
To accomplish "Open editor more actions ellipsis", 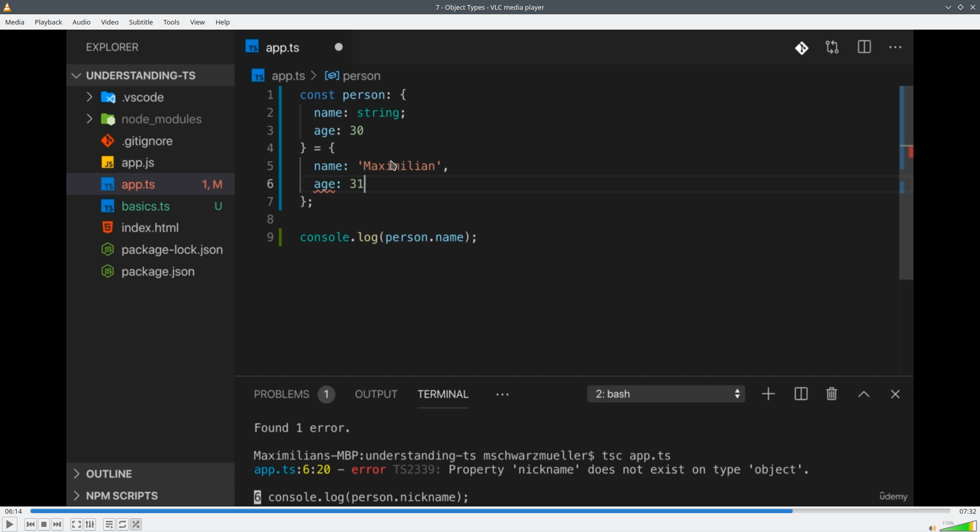I will 896,48.
